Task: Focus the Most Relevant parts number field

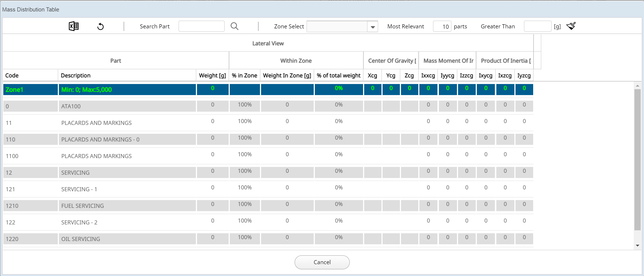Action: [442, 27]
